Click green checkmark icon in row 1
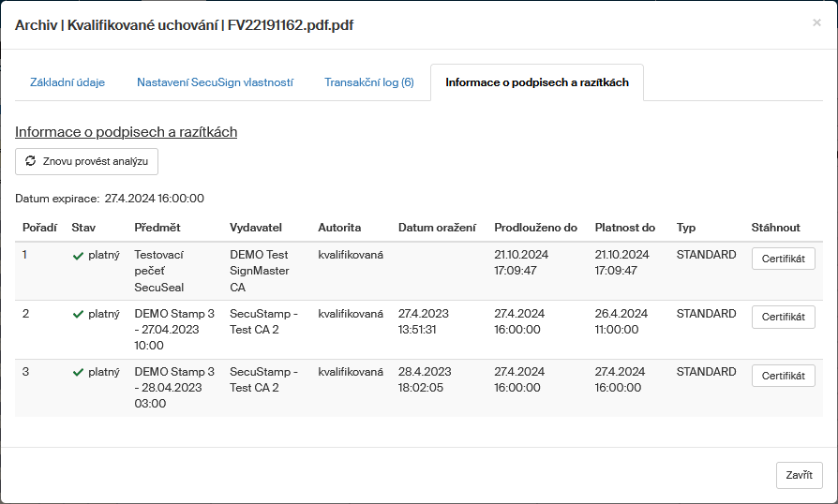The image size is (838, 504). [x=78, y=256]
